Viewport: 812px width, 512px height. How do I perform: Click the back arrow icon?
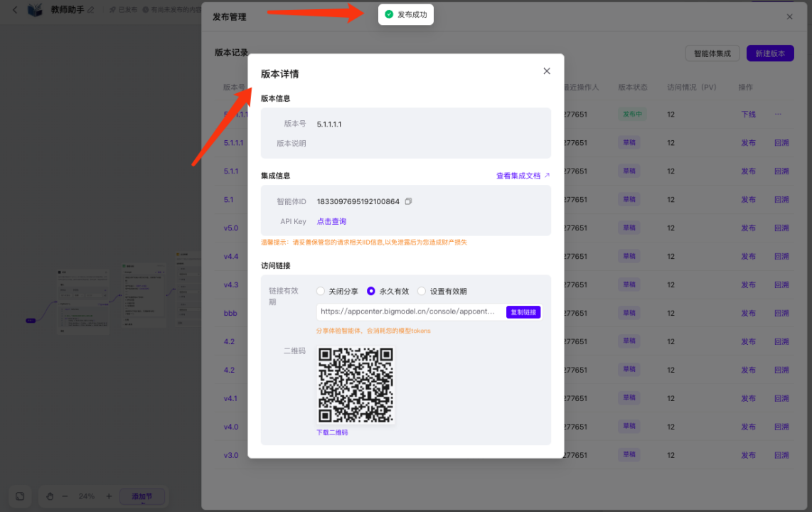click(15, 10)
